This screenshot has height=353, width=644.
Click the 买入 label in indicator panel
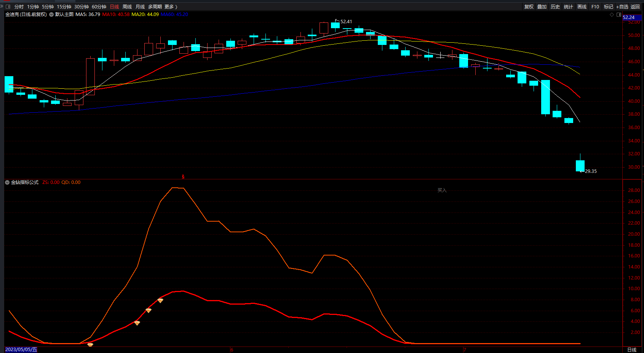(442, 190)
